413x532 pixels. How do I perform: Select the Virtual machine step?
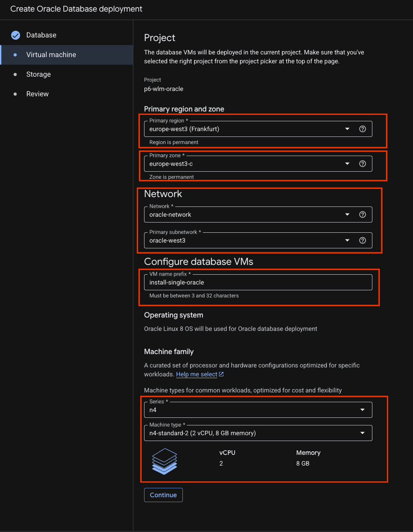66,54
